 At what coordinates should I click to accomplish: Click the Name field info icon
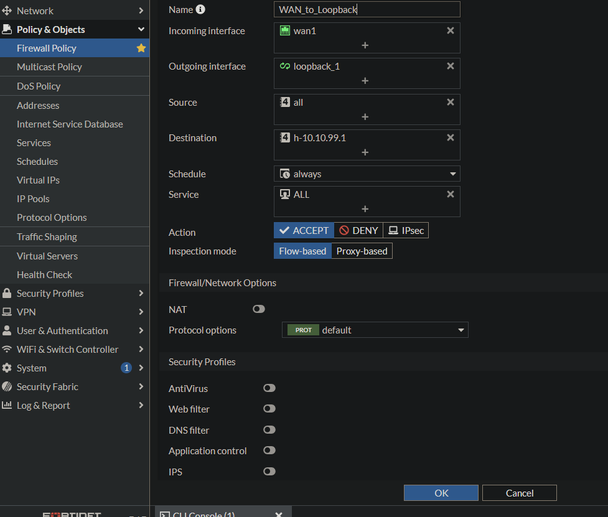click(200, 9)
